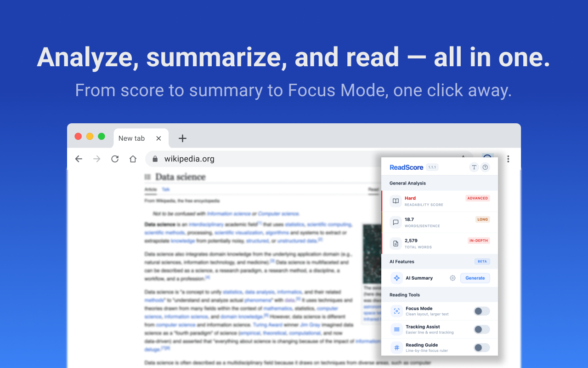Image resolution: width=588 pixels, height=368 pixels.
Task: Click the readability score book icon
Action: point(396,201)
